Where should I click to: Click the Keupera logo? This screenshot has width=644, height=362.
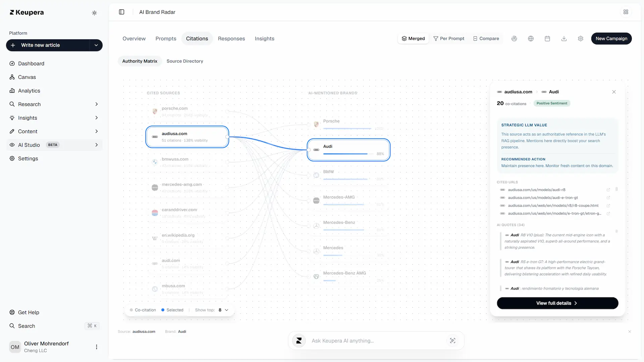click(27, 12)
